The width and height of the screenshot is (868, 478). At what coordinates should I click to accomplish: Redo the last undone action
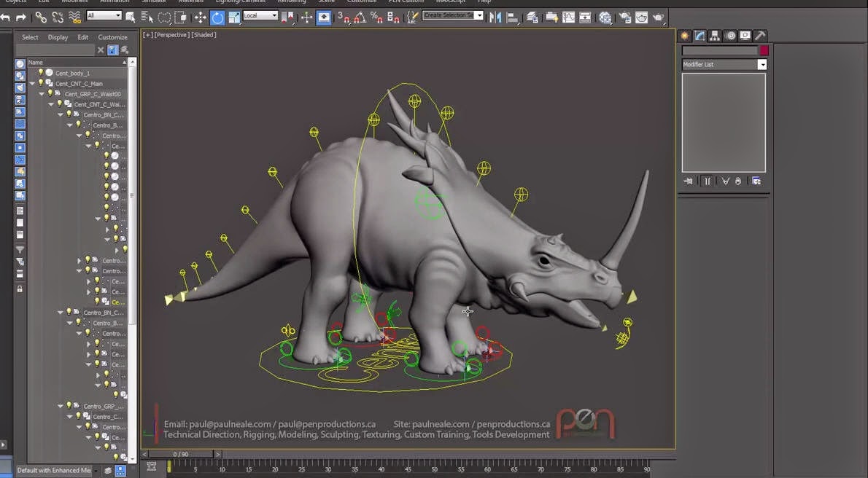click(x=21, y=17)
